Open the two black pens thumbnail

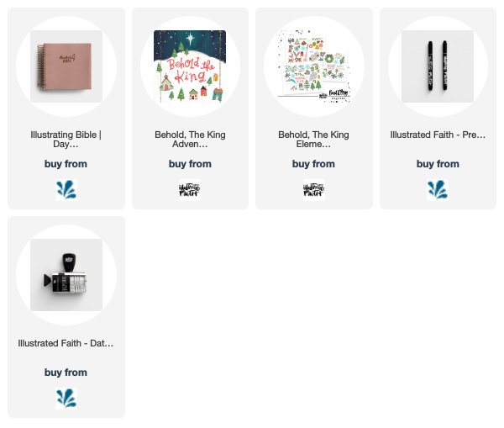438,66
